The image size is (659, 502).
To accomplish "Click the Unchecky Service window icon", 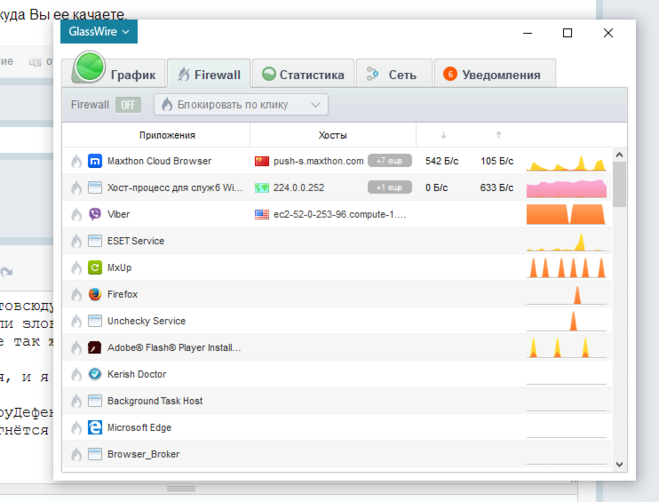I will coord(95,321).
